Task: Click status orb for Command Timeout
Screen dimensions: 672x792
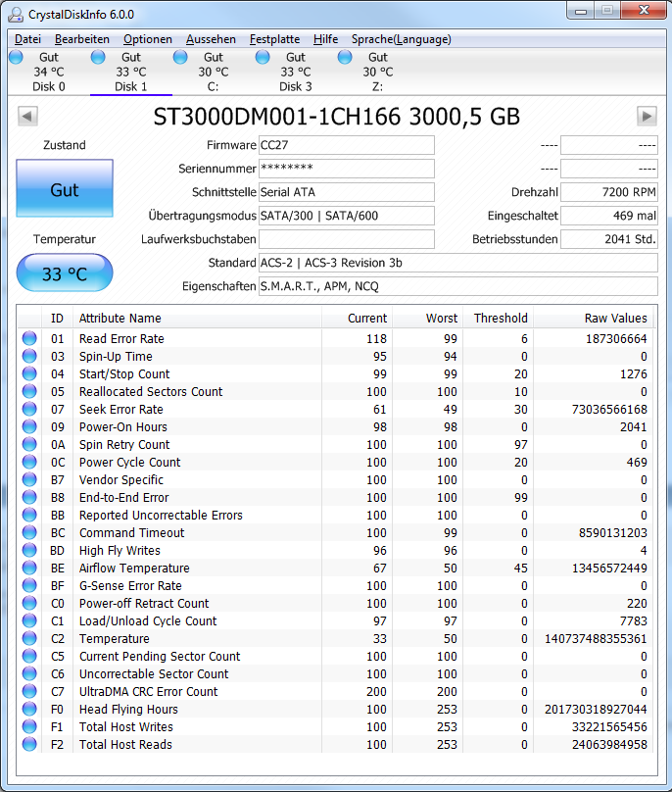Action: pyautogui.click(x=29, y=532)
